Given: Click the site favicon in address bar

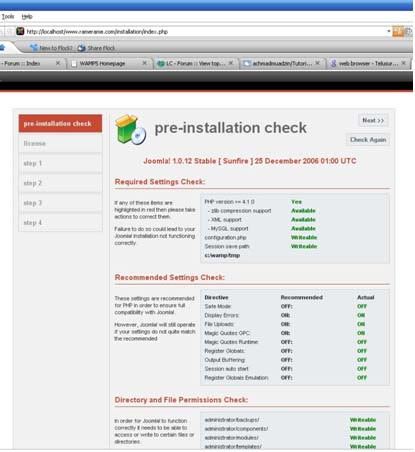Looking at the screenshot, I should 20,31.
